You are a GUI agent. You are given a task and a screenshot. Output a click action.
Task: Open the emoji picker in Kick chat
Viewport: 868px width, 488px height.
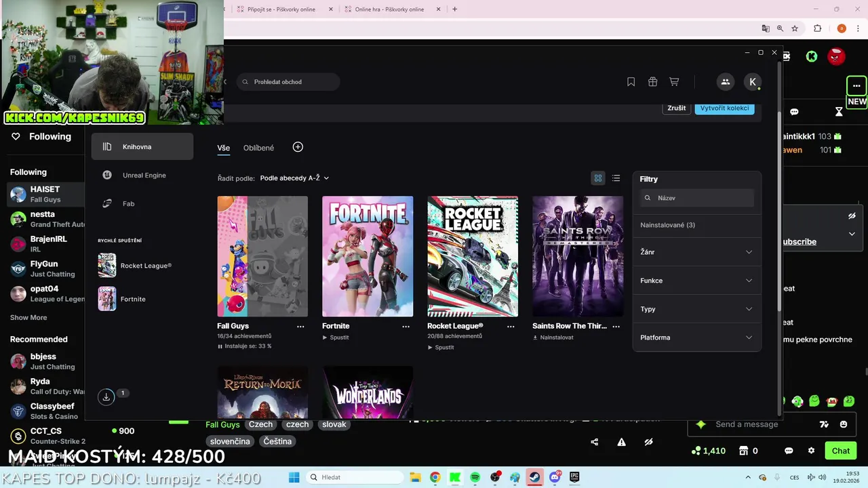click(844, 424)
